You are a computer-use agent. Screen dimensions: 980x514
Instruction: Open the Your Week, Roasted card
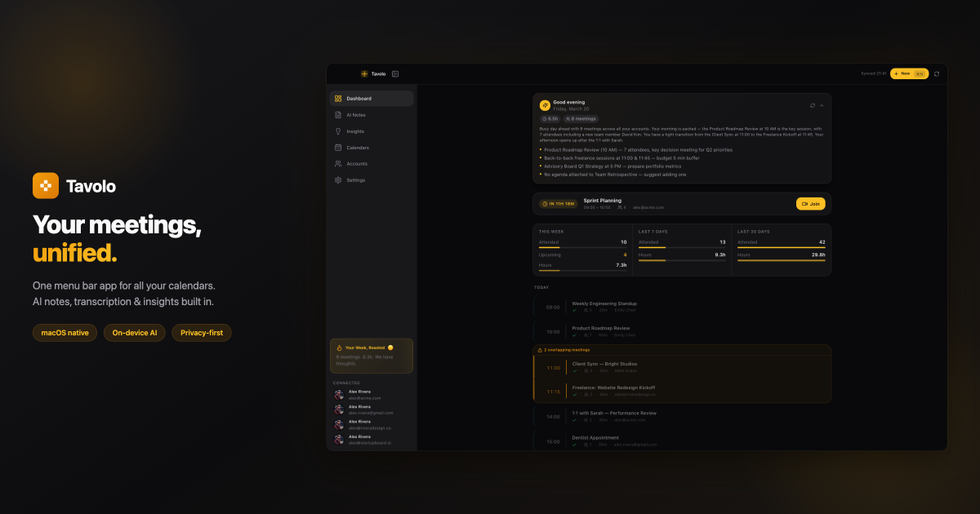click(x=372, y=356)
